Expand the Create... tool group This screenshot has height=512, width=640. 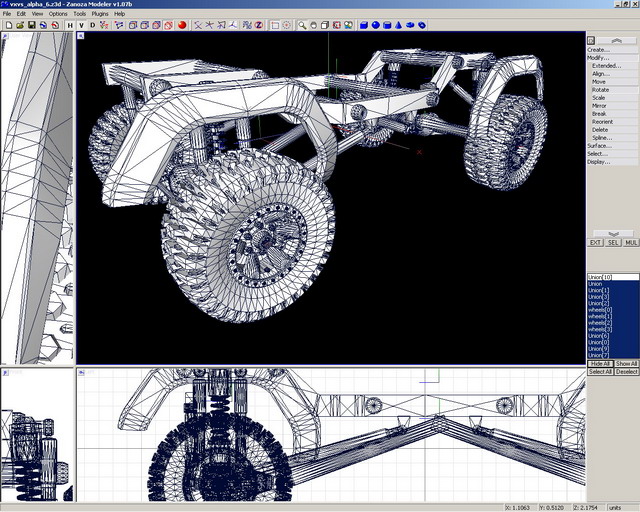click(x=598, y=49)
